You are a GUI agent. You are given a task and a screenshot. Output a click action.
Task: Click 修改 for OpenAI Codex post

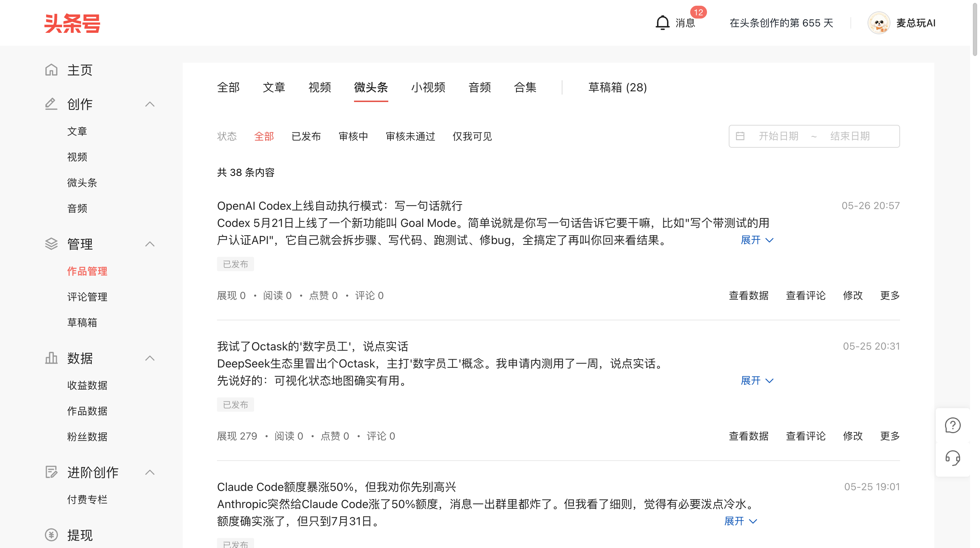click(853, 295)
